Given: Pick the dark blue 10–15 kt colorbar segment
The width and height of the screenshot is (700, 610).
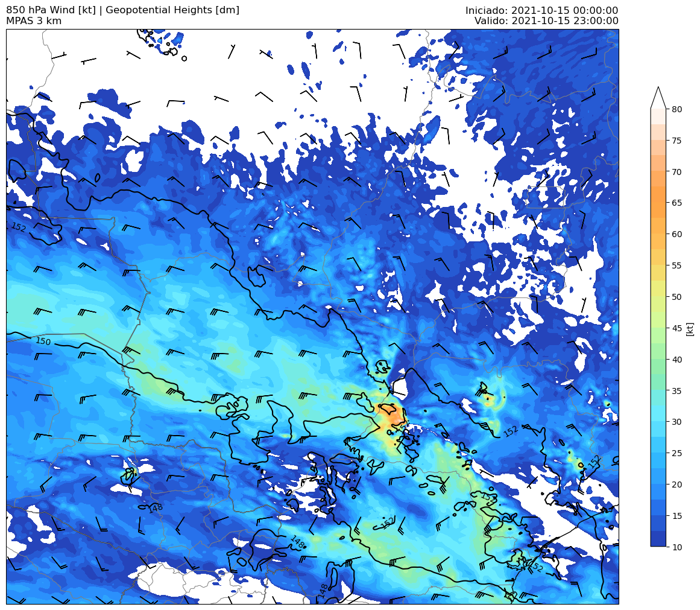Looking at the screenshot, I should click(x=658, y=531).
